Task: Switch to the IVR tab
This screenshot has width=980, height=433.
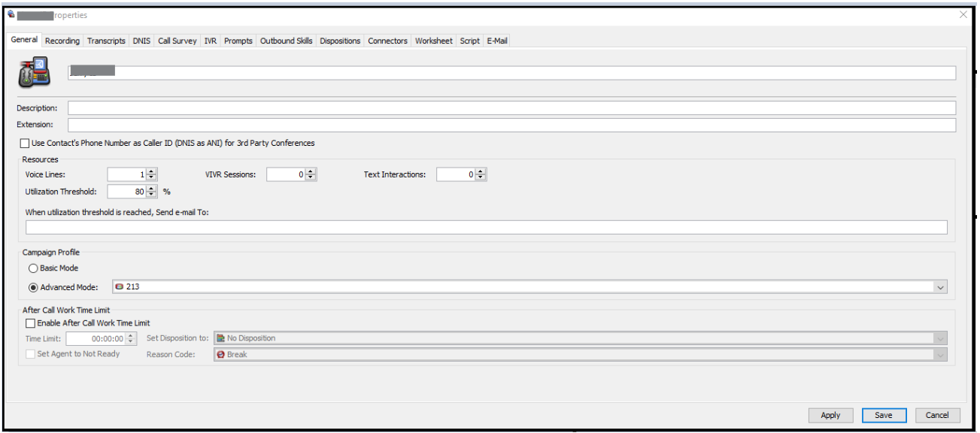Action: (x=211, y=41)
